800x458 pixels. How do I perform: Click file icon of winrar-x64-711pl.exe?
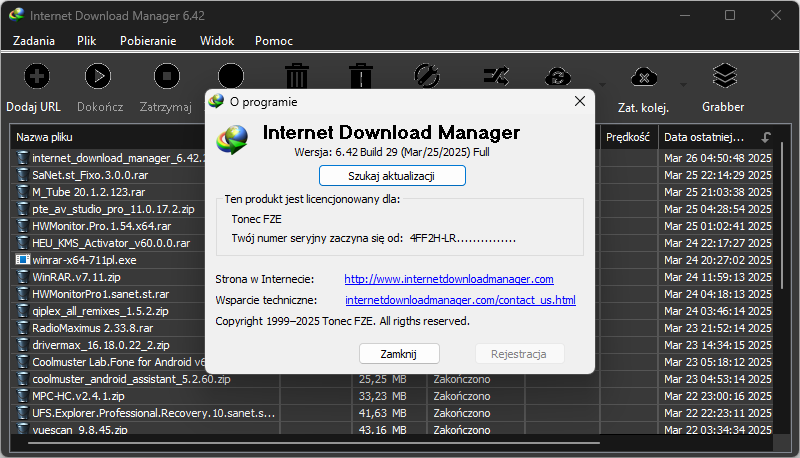(x=22, y=260)
